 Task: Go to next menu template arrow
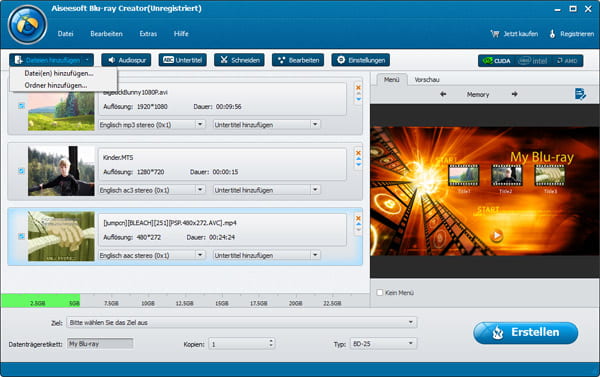pyautogui.click(x=515, y=94)
